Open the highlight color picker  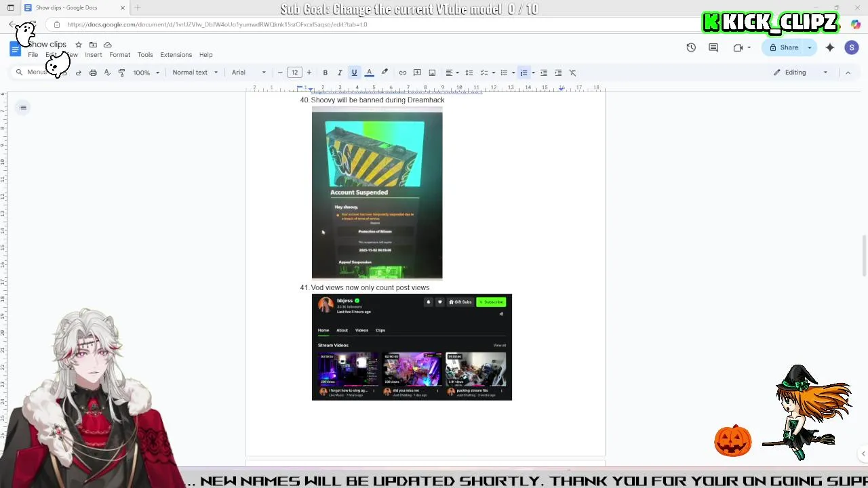384,73
